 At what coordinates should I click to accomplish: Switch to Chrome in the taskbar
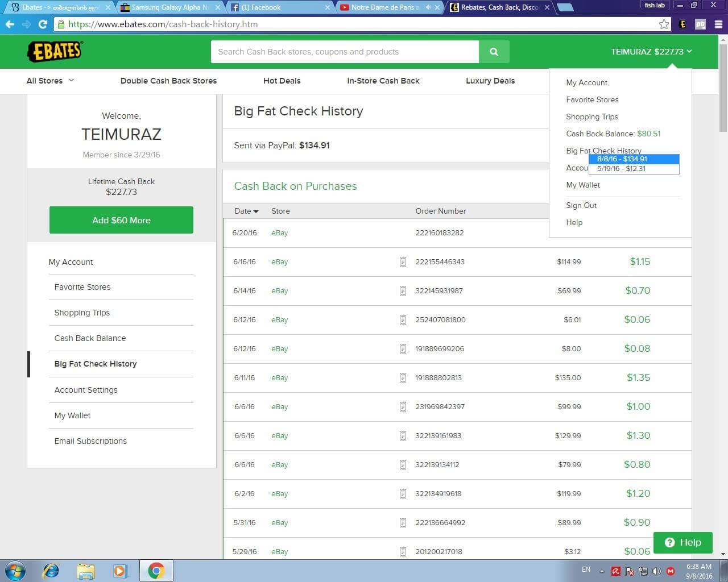pyautogui.click(x=156, y=571)
